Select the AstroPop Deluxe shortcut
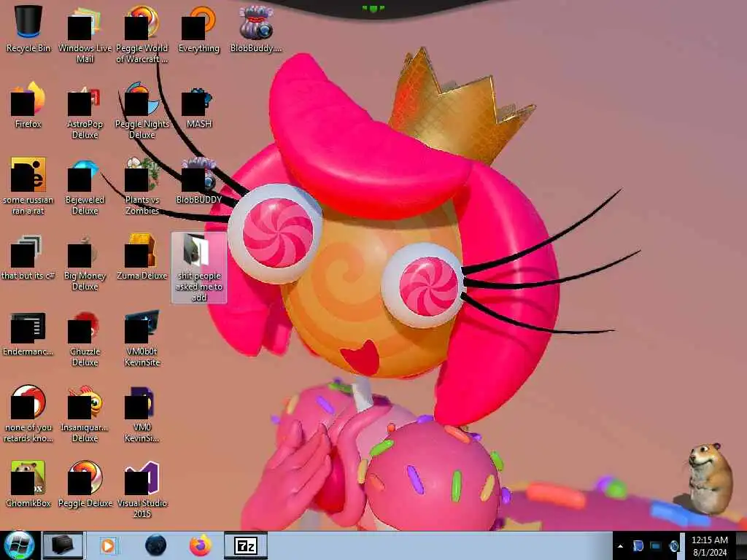747x560 pixels. [85, 111]
